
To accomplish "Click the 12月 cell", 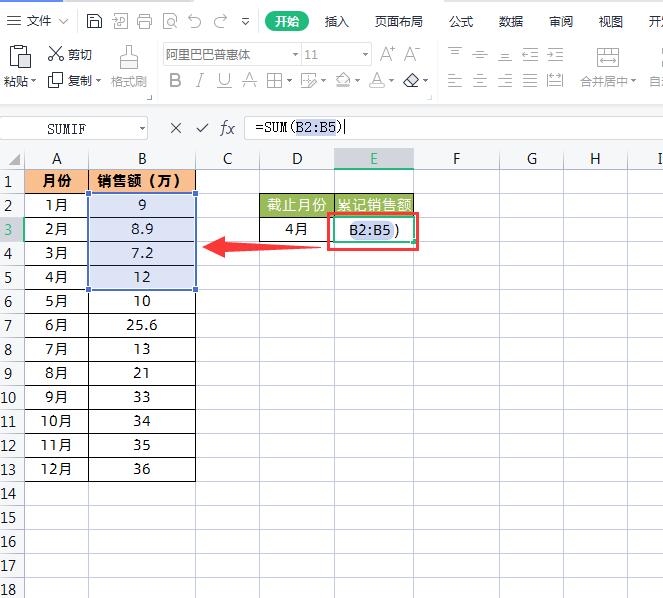I will 56,469.
